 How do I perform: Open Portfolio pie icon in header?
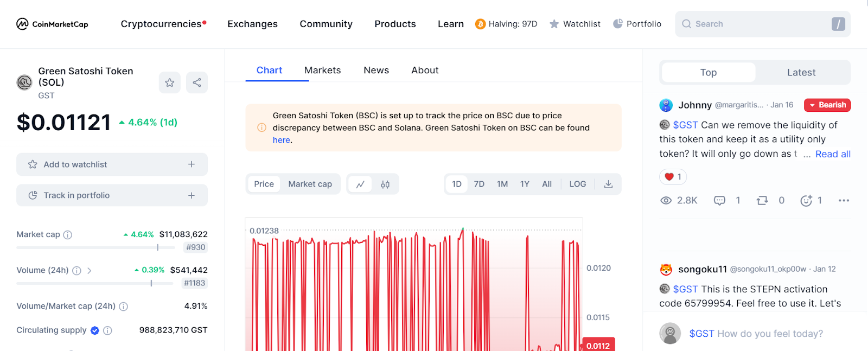pos(617,24)
